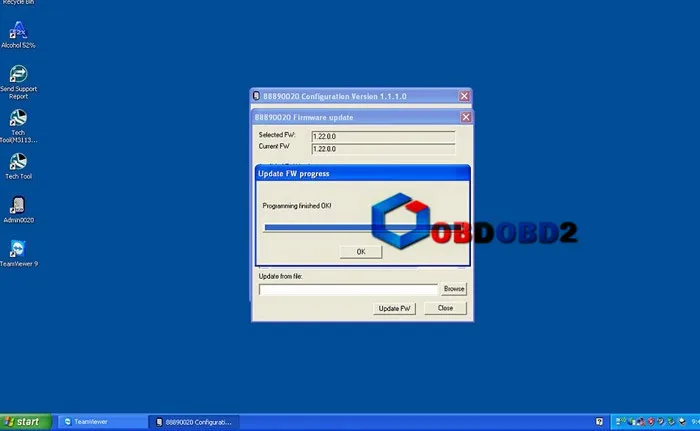The image size is (700, 431).
Task: Switch to TeamViewer in the taskbar
Action: (x=102, y=422)
